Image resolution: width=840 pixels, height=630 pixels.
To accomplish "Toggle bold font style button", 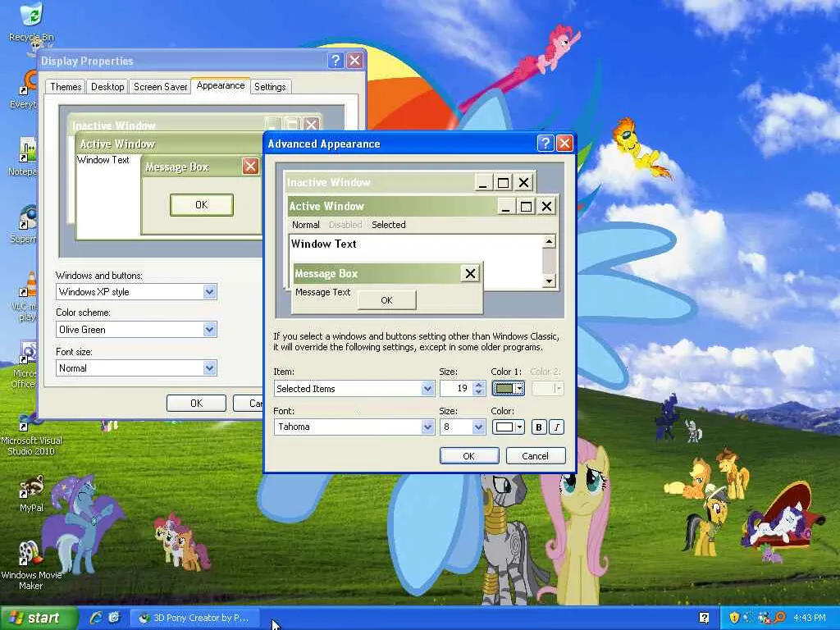I will 539,427.
